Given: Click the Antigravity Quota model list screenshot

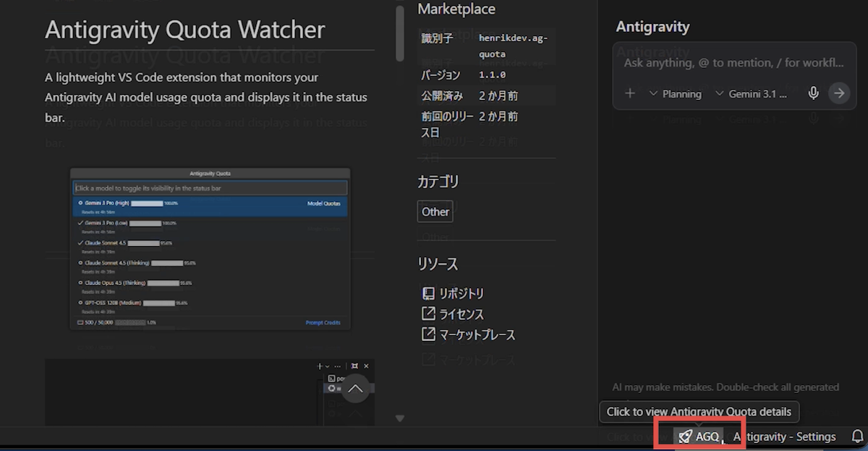Looking at the screenshot, I should point(210,249).
